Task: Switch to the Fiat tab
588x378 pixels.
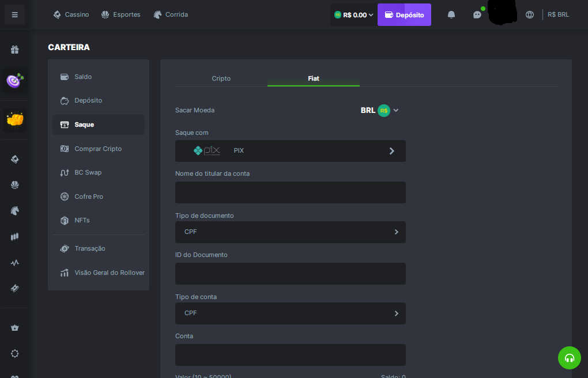Action: [x=314, y=78]
